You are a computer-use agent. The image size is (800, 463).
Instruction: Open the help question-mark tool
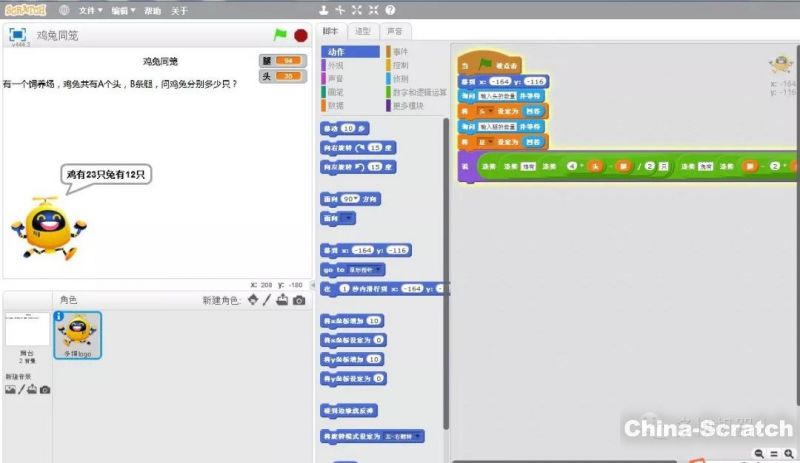389,10
